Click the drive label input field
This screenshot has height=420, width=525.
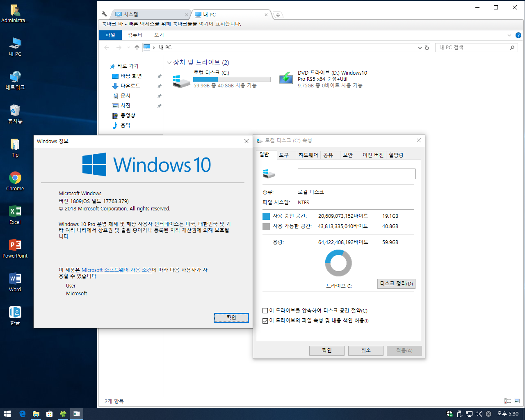(356, 174)
